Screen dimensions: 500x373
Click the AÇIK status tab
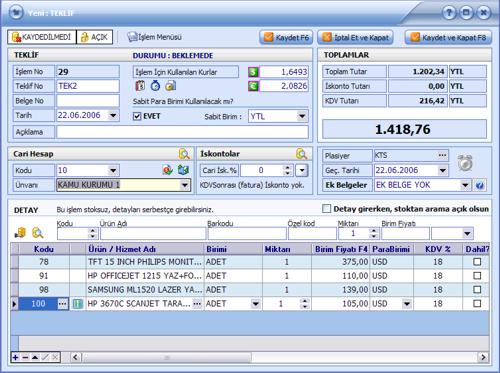coord(95,37)
